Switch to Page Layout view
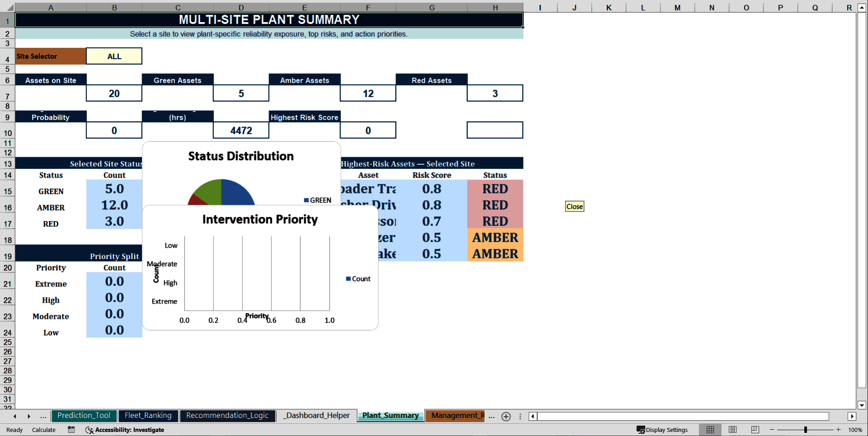The image size is (868, 436). pos(732,430)
